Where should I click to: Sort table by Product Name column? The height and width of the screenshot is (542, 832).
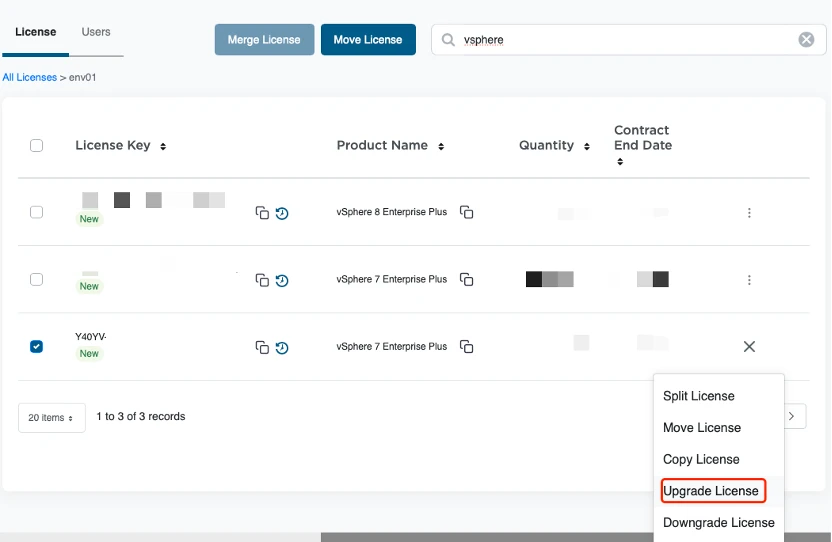(x=441, y=146)
